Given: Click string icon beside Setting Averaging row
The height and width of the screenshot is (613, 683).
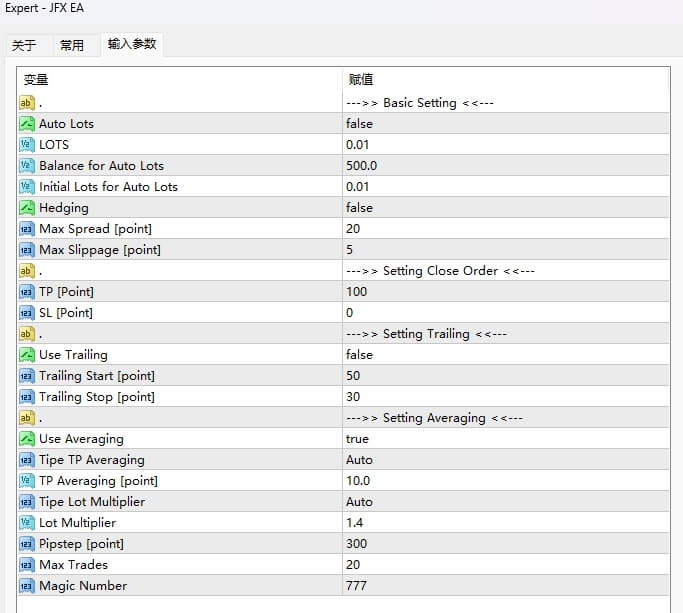Looking at the screenshot, I should (27, 418).
